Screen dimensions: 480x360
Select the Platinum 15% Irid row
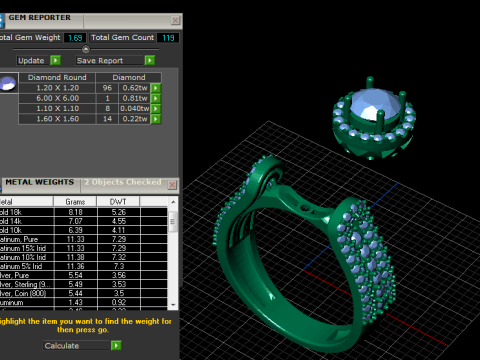pyautogui.click(x=83, y=248)
